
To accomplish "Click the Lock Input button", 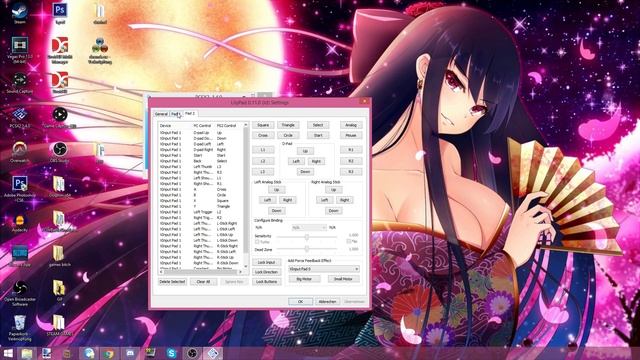I will [x=267, y=262].
